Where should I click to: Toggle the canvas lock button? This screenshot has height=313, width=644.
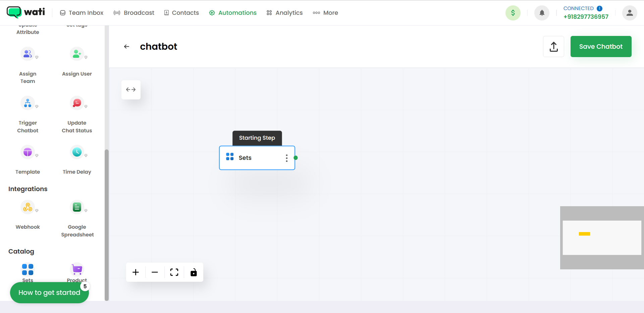click(194, 272)
